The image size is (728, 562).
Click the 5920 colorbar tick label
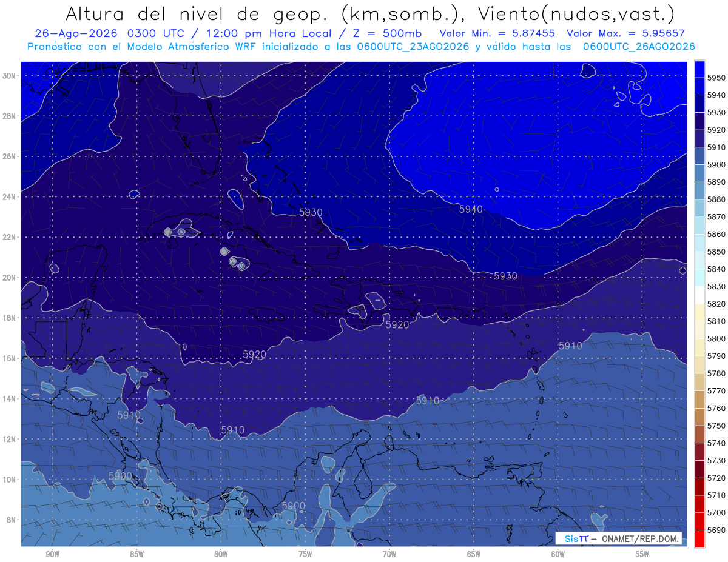tap(716, 130)
